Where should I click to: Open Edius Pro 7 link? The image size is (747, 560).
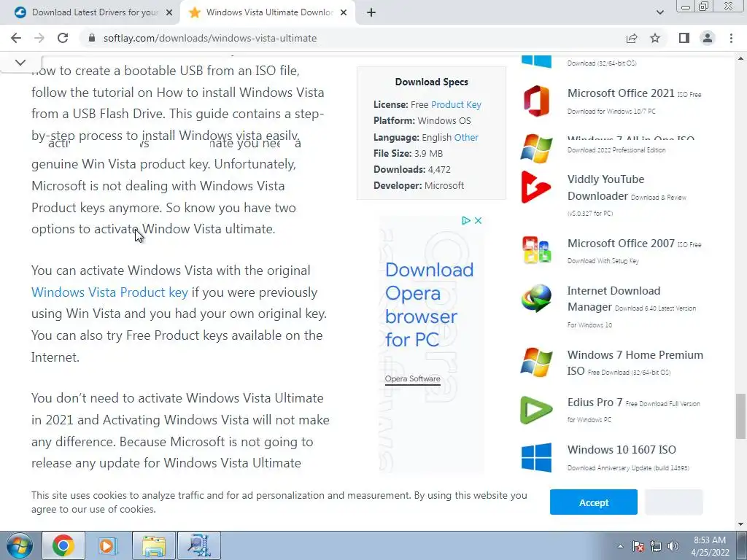[x=595, y=402]
